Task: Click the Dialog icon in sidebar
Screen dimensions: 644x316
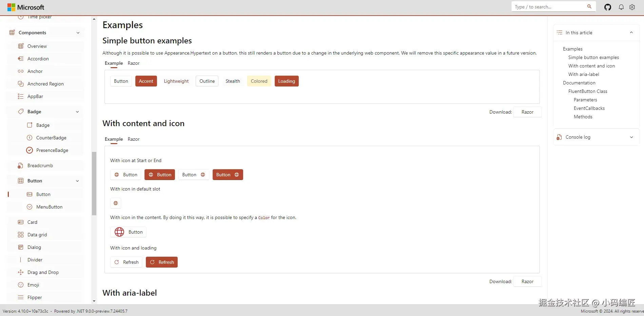Action: click(x=21, y=247)
